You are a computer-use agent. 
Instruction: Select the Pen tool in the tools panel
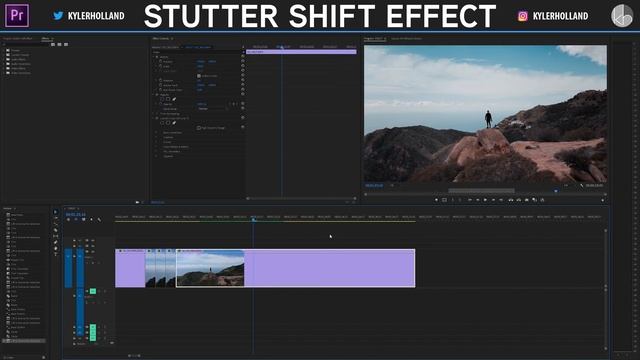pos(56,242)
